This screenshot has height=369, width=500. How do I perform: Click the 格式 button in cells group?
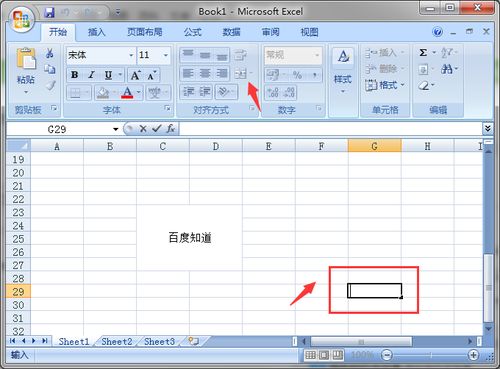385,85
